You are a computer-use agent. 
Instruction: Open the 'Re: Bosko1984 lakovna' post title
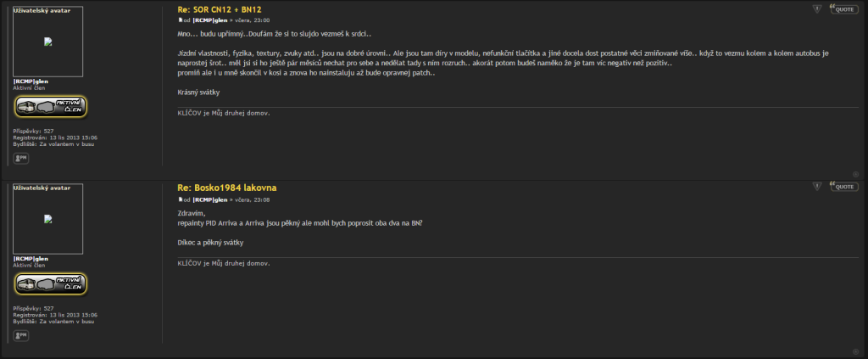(x=226, y=188)
